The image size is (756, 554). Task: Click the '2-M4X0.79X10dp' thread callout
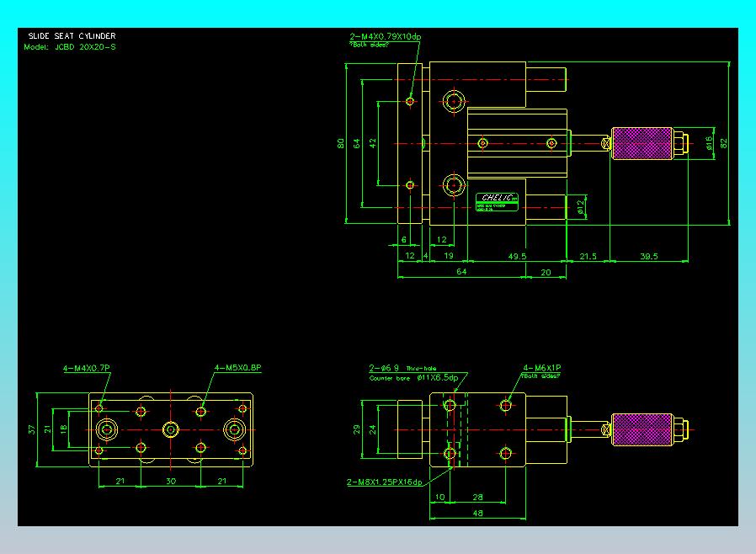[x=386, y=37]
